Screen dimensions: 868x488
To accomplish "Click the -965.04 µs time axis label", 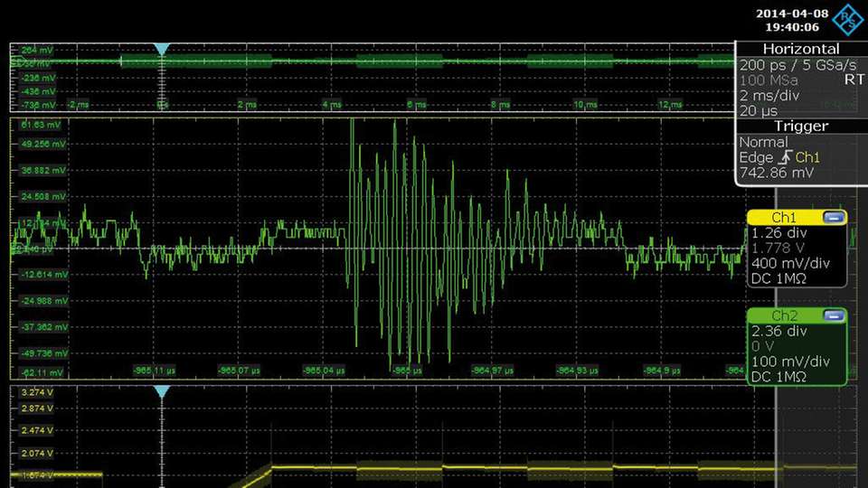I will click(x=324, y=371).
